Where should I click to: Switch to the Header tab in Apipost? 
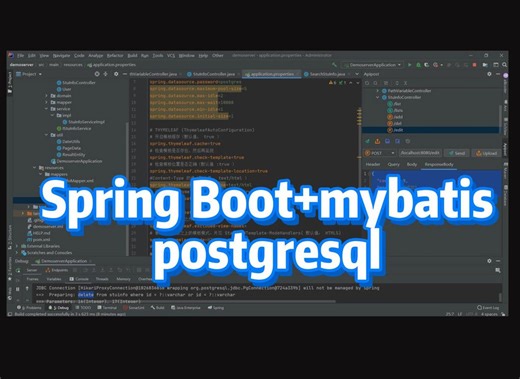(x=373, y=164)
